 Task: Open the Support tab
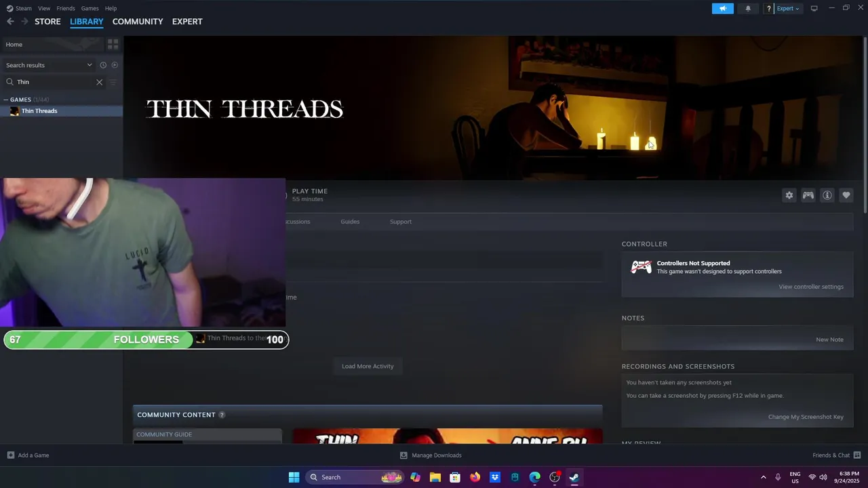coord(401,222)
